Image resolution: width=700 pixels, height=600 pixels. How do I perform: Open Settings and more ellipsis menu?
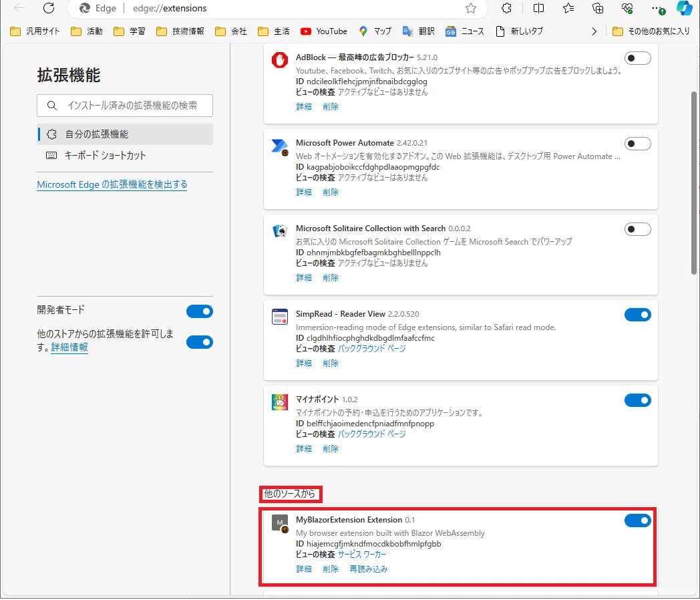658,8
